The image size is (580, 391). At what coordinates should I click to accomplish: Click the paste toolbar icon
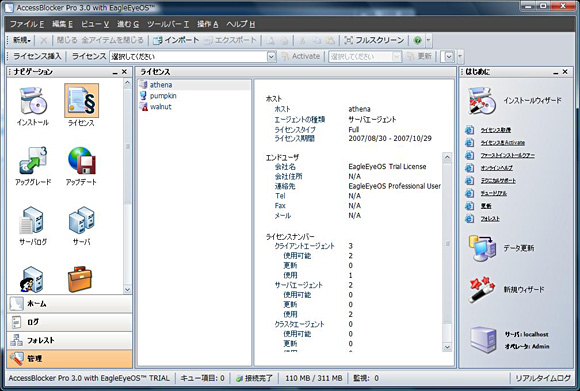click(330, 40)
